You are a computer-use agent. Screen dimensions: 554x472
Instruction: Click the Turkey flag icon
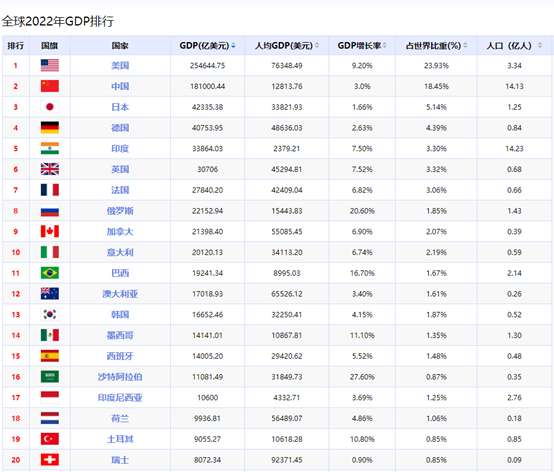click(x=50, y=439)
